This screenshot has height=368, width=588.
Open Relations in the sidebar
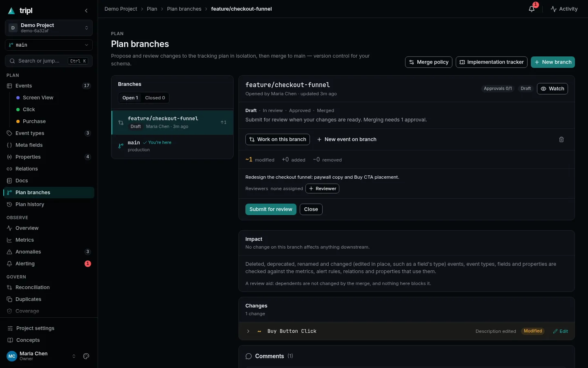(x=49, y=169)
